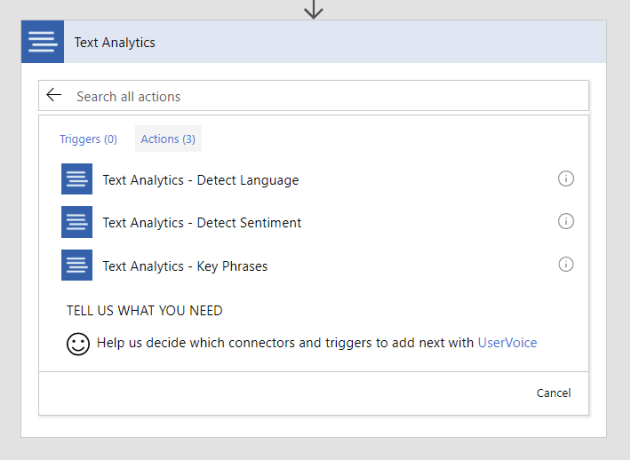Image resolution: width=630 pixels, height=460 pixels.
Task: Click the TELL US WHAT YOU NEED heading
Action: pos(144,311)
